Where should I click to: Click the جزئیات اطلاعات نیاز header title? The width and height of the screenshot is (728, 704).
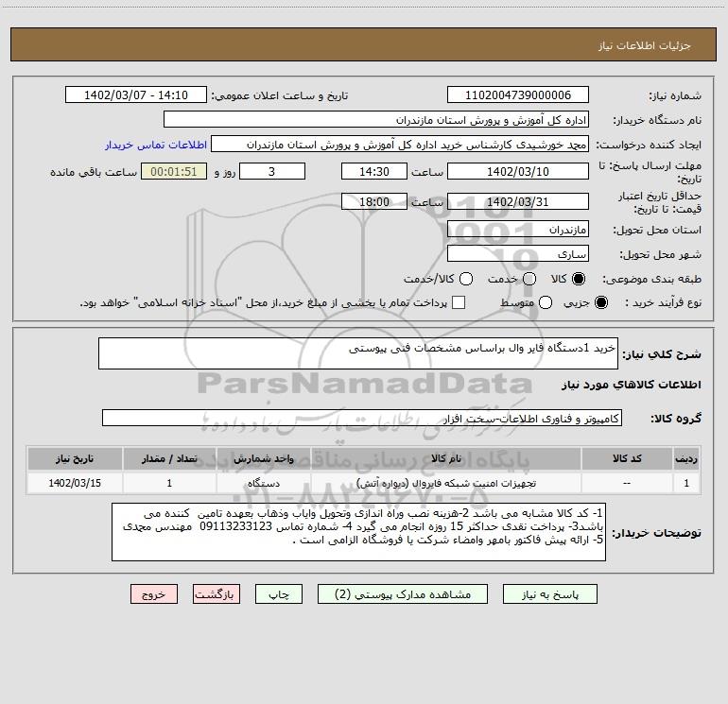[645, 45]
